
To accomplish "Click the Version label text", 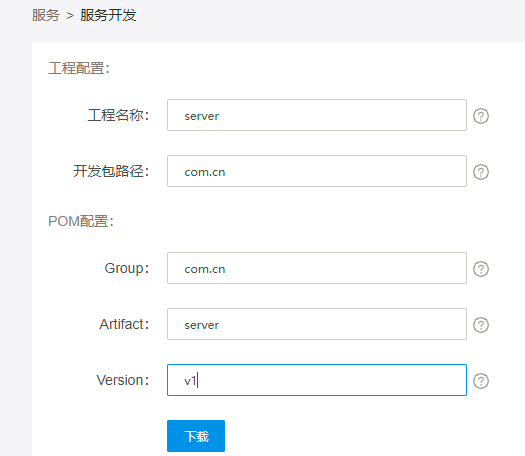I will pos(123,380).
